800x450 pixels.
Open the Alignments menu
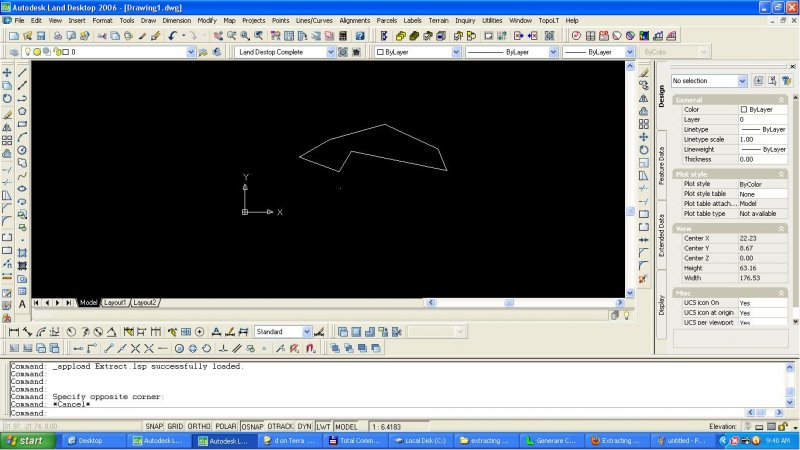(x=355, y=20)
